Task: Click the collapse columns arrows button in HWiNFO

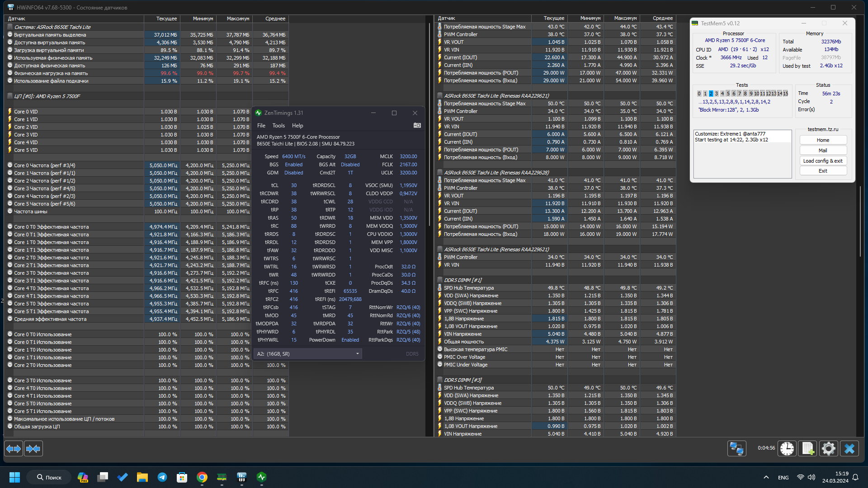Action: 33,449
